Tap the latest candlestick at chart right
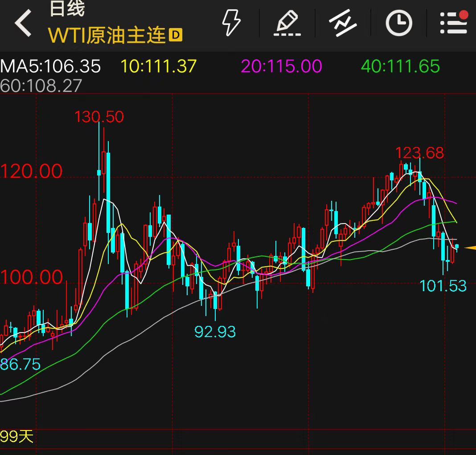476x455 pixels. (456, 247)
